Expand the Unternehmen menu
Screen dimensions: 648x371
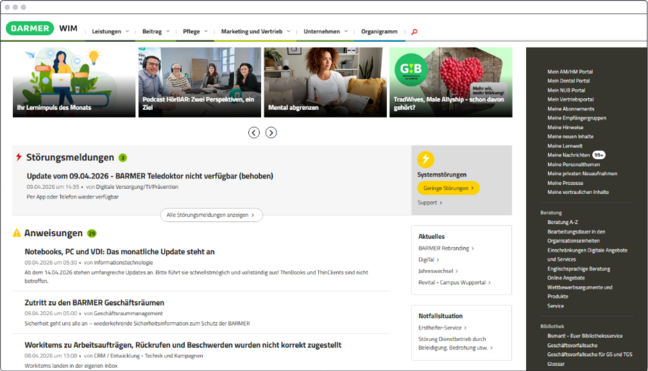click(x=326, y=31)
